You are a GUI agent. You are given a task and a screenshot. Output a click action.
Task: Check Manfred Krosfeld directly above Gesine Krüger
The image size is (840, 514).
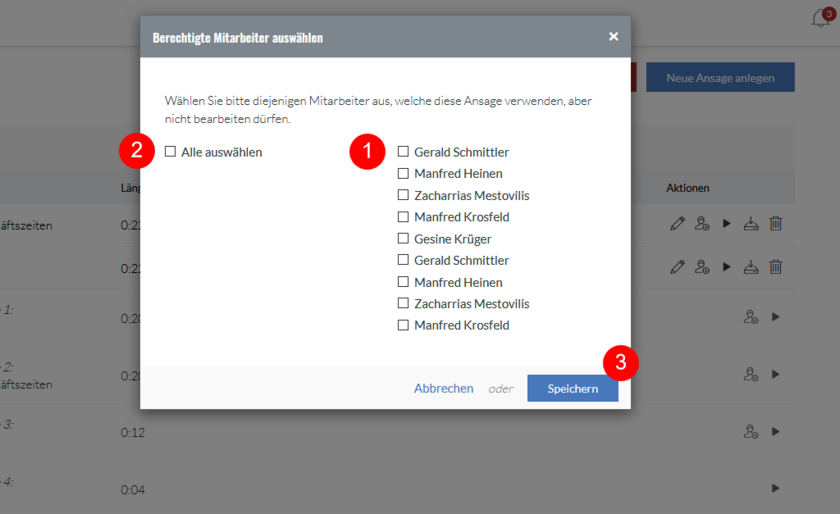(x=403, y=217)
